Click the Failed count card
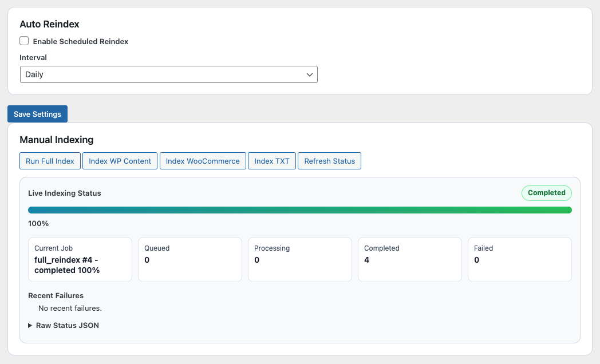This screenshot has width=600, height=364. pyautogui.click(x=520, y=260)
